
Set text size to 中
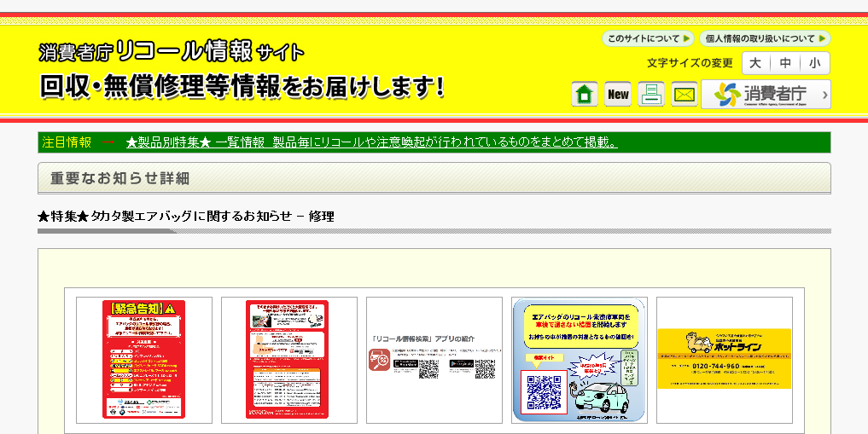[x=785, y=63]
